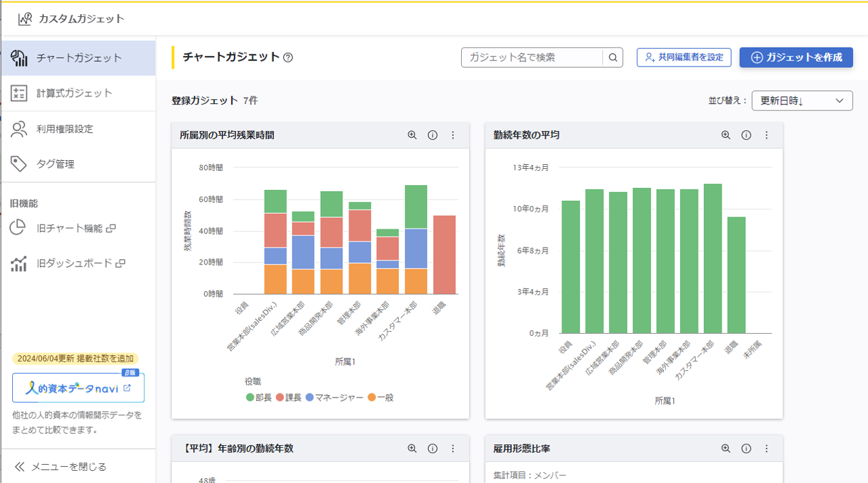Zoom the 雇用形態比率 chart

tap(726, 448)
